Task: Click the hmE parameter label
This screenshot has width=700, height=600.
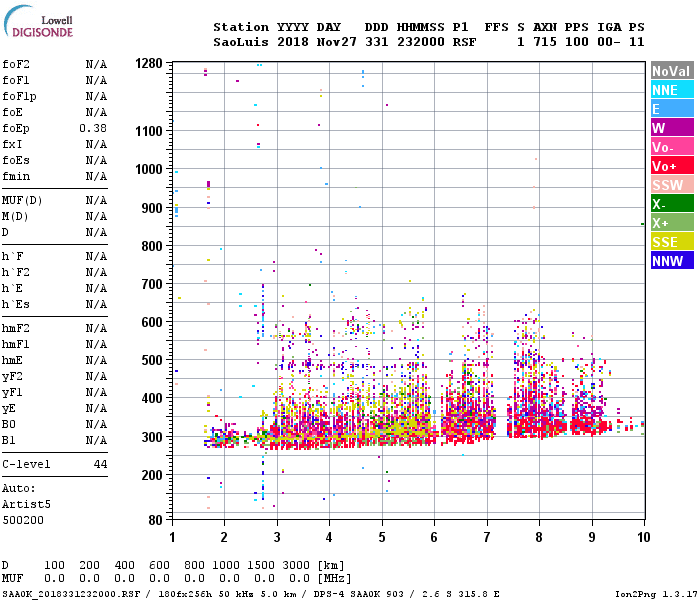Action: pos(12,361)
